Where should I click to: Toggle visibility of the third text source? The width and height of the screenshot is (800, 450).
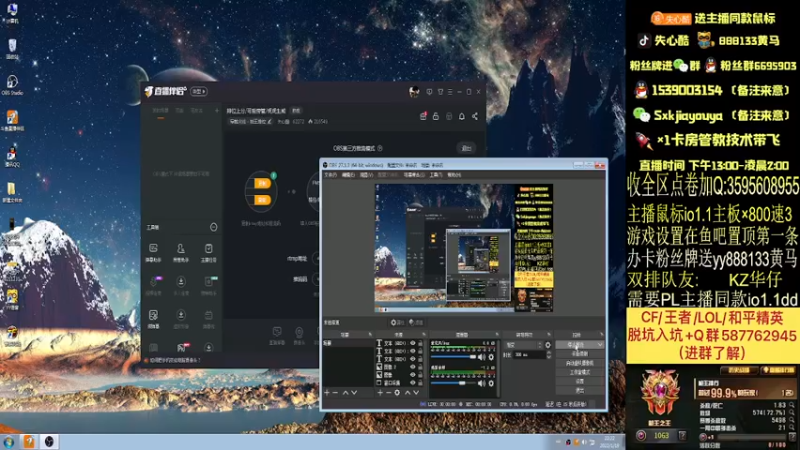point(412,359)
